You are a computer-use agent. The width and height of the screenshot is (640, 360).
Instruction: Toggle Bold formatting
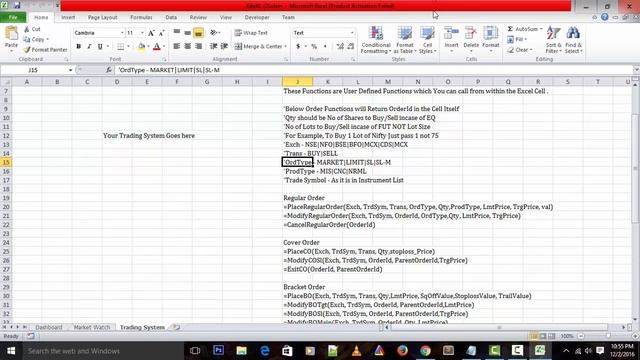[78, 47]
